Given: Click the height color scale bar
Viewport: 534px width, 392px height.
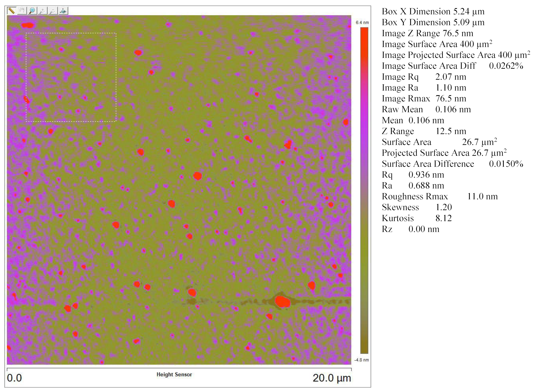Looking at the screenshot, I should point(364,190).
